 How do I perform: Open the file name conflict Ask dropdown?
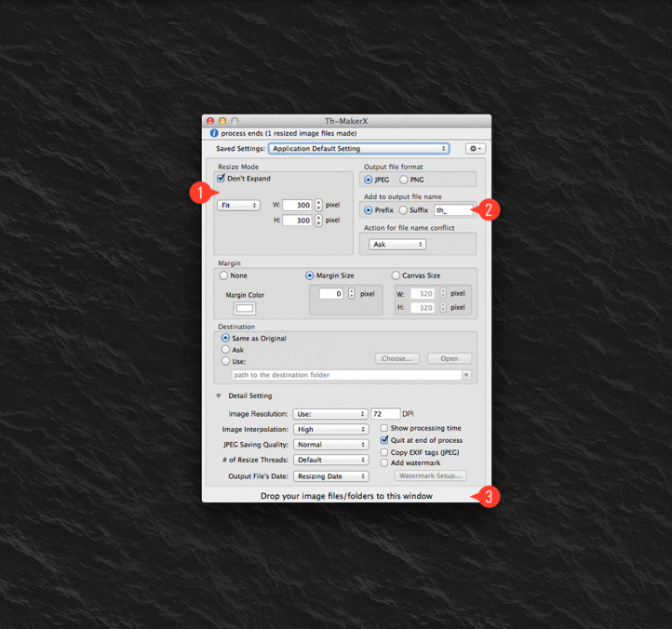[x=397, y=244]
